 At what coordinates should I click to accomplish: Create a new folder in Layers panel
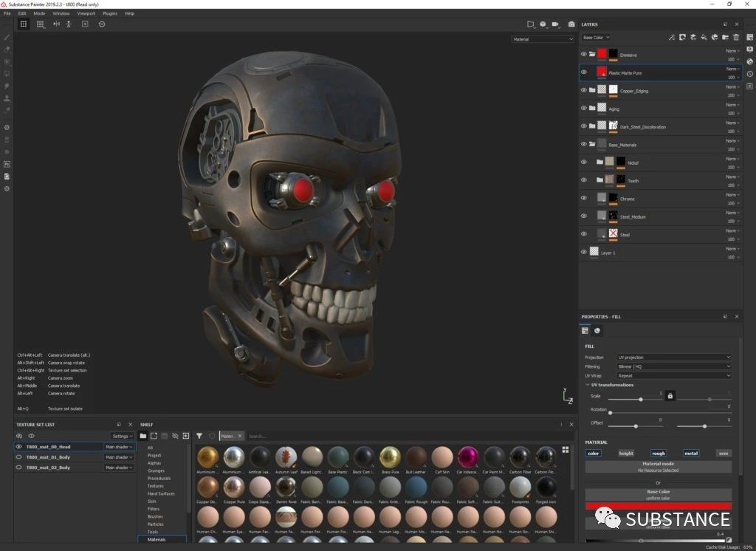725,37
